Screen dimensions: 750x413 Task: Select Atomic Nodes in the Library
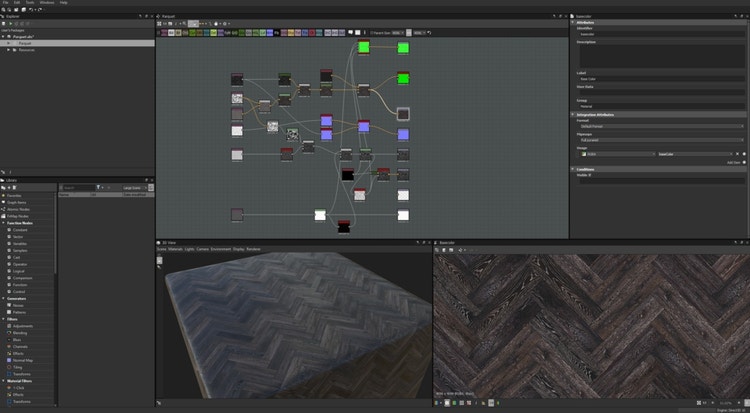pos(17,208)
